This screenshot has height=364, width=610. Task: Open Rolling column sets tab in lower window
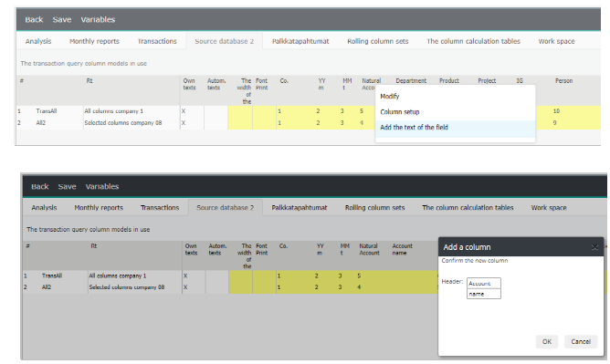point(374,208)
